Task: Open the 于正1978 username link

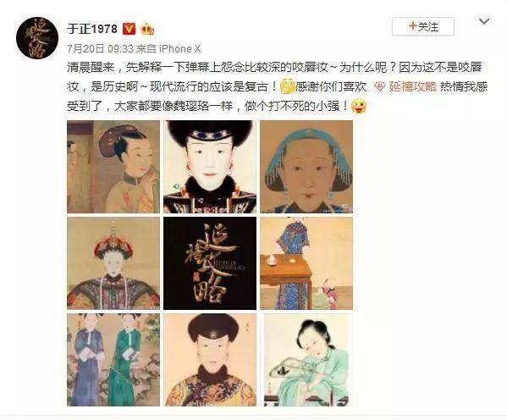Action: coord(92,29)
